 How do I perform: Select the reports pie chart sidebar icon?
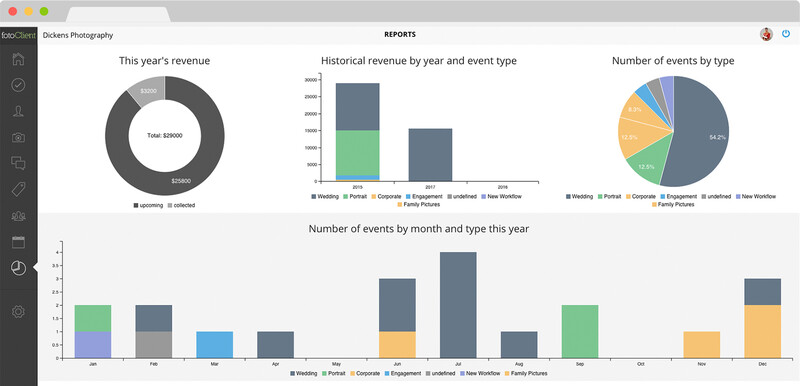(x=18, y=268)
